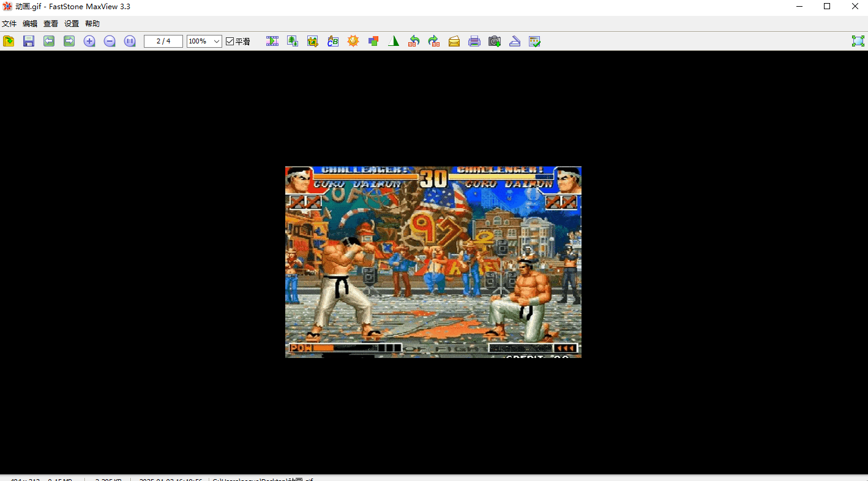868x481 pixels.
Task: Open the 文件 menu
Action: click(x=9, y=24)
